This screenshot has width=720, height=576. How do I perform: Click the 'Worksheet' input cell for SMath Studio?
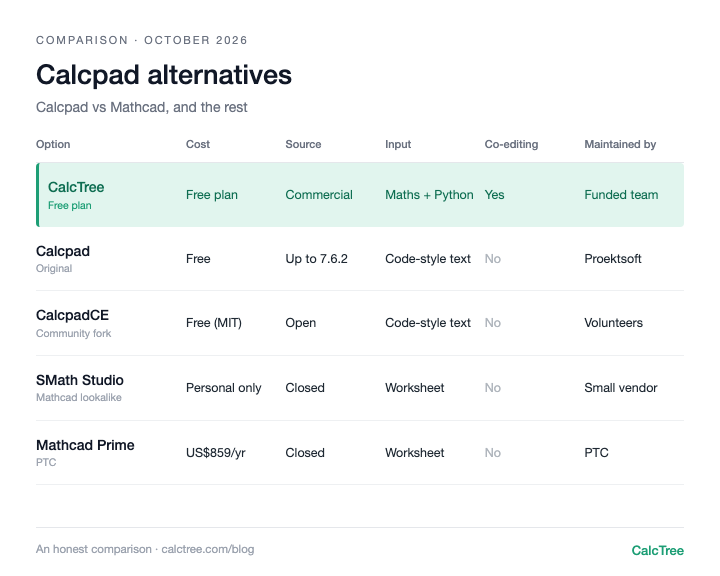pyautogui.click(x=414, y=388)
